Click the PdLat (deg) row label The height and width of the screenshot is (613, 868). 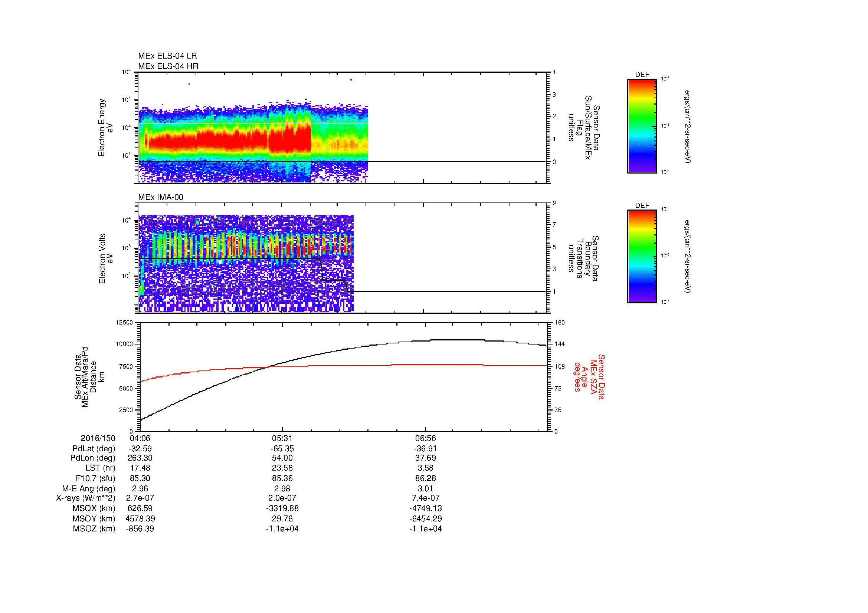point(94,449)
